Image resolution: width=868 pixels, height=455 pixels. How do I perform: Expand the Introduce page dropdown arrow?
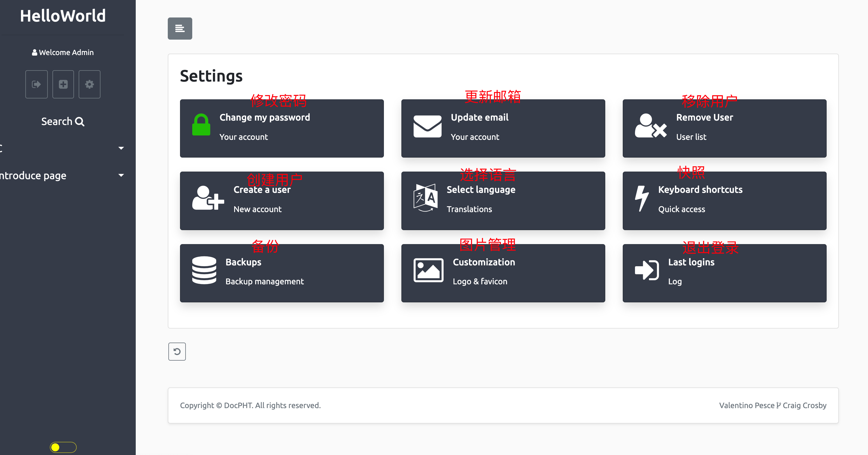(121, 175)
